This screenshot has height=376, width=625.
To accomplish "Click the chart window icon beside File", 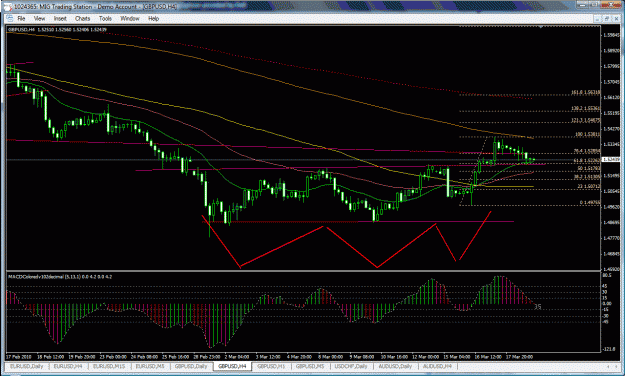I will tap(10, 18).
